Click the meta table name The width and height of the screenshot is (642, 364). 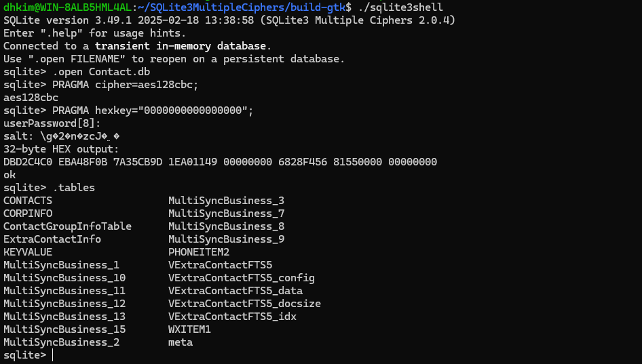coord(181,342)
